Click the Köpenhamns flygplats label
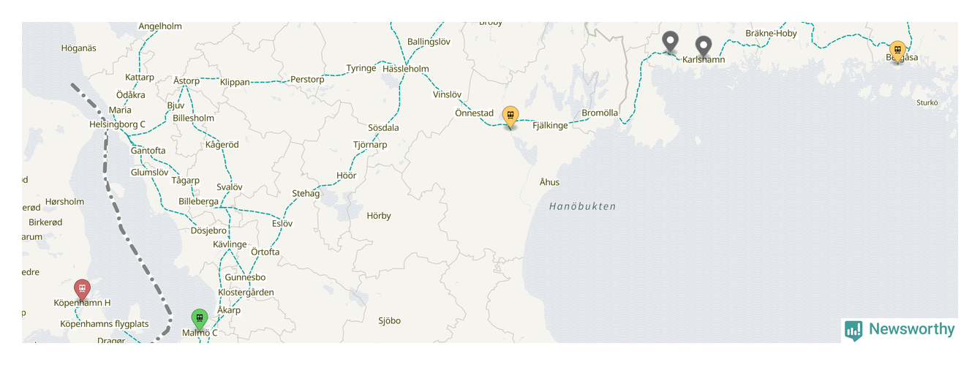Screen dimensions: 980x365 coord(105,324)
